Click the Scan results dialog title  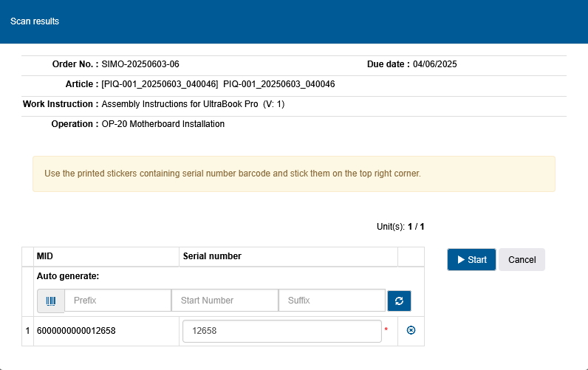pyautogui.click(x=35, y=21)
